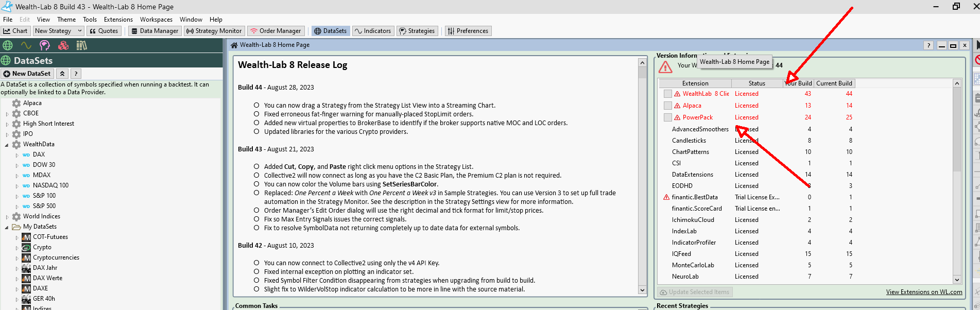The height and width of the screenshot is (310, 980).
Task: Open the Window menu
Action: [x=191, y=20]
